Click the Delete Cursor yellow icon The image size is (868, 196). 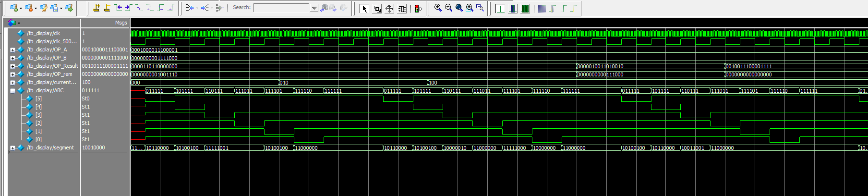[107, 8]
